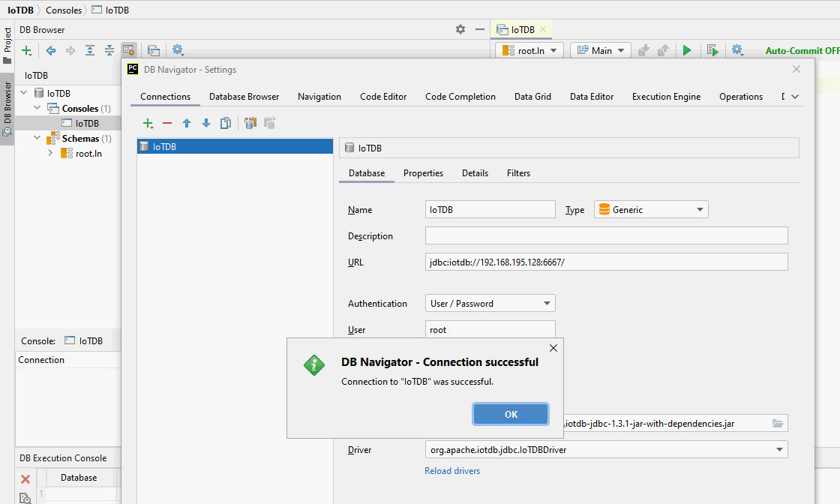This screenshot has height=504, width=840.
Task: Open the Type Generic dropdown
Action: click(x=651, y=209)
